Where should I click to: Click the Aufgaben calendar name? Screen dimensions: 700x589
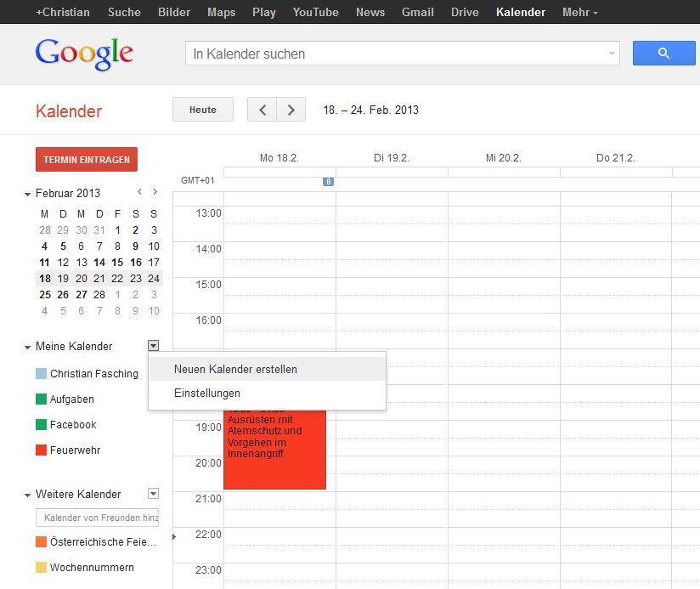tap(72, 399)
